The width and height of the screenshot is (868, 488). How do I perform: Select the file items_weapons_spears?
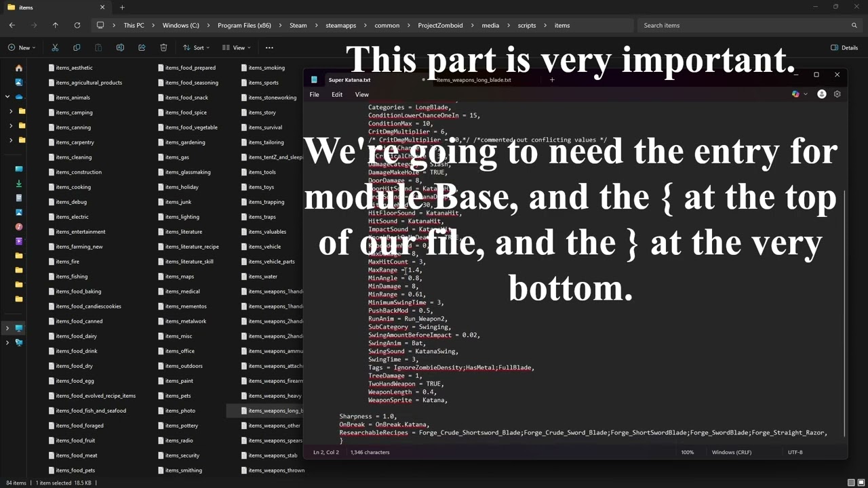point(271,441)
